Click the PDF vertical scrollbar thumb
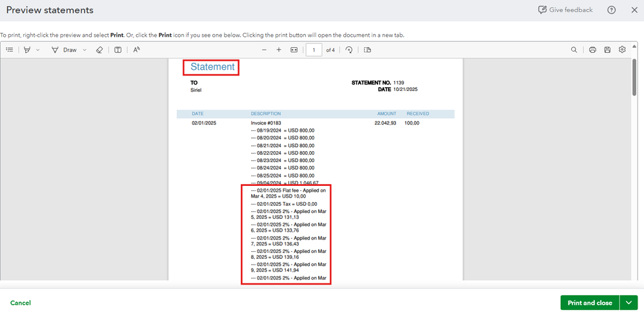Viewport: 644px width, 315px height. [634, 77]
